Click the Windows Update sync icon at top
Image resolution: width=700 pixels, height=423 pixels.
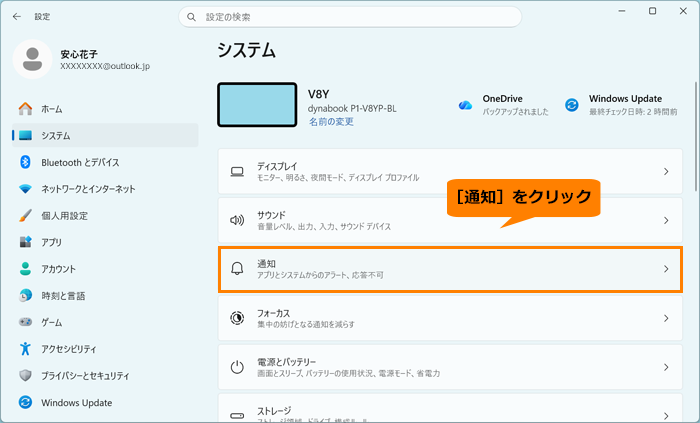tap(572, 105)
